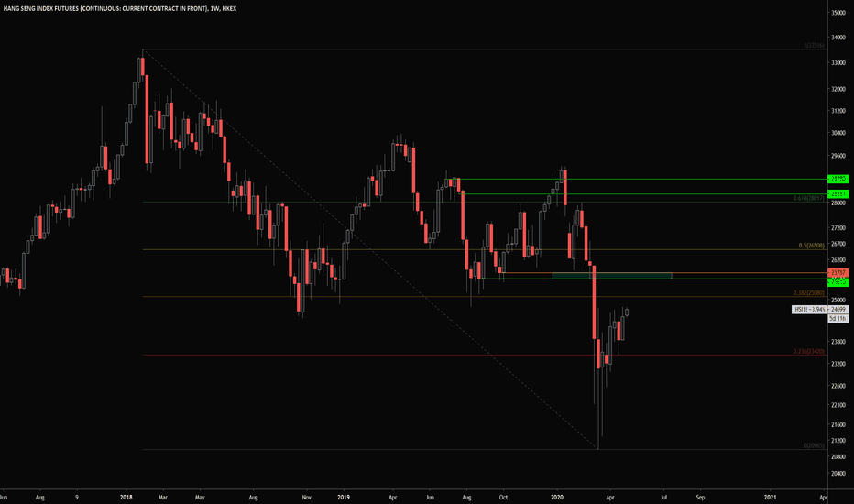Click the 30400 price axis tick
Screen dimensions: 854x504
click(x=838, y=133)
